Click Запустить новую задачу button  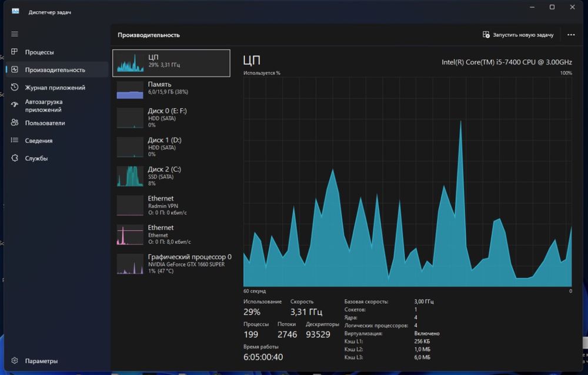point(518,35)
